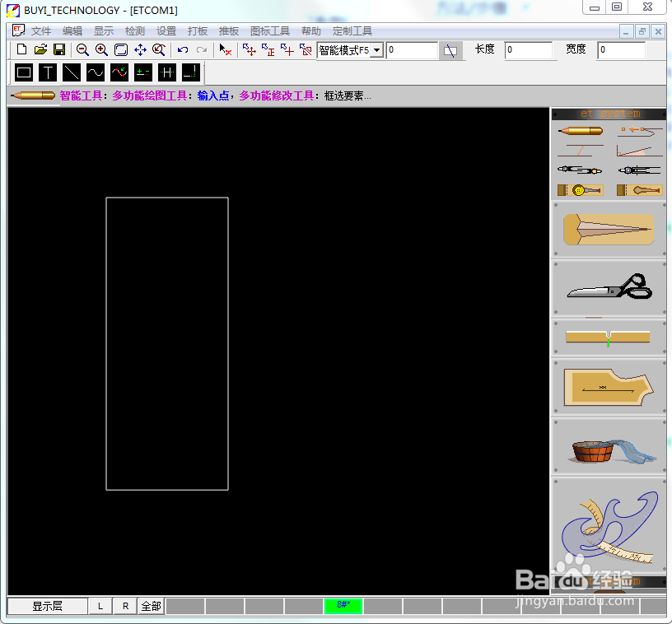The height and width of the screenshot is (624, 672).
Task: Click the L layer button
Action: [x=100, y=606]
